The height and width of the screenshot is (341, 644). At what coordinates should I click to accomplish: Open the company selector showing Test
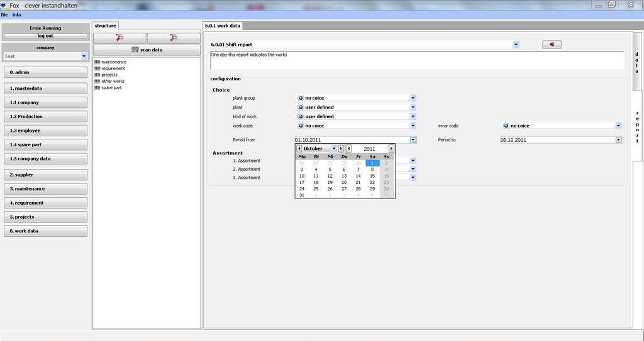click(x=84, y=57)
